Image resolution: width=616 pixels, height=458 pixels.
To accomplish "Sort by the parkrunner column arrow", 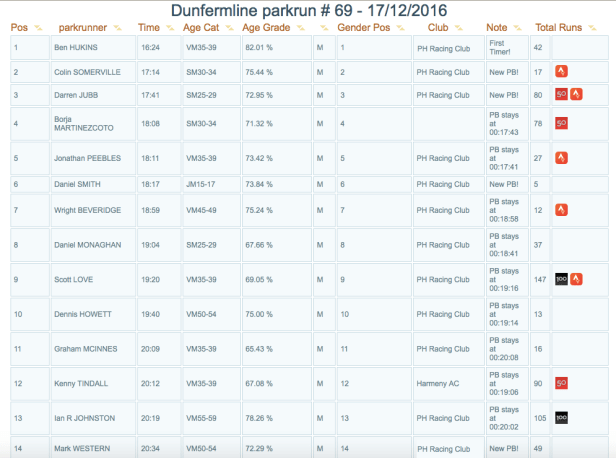I will 117,28.
